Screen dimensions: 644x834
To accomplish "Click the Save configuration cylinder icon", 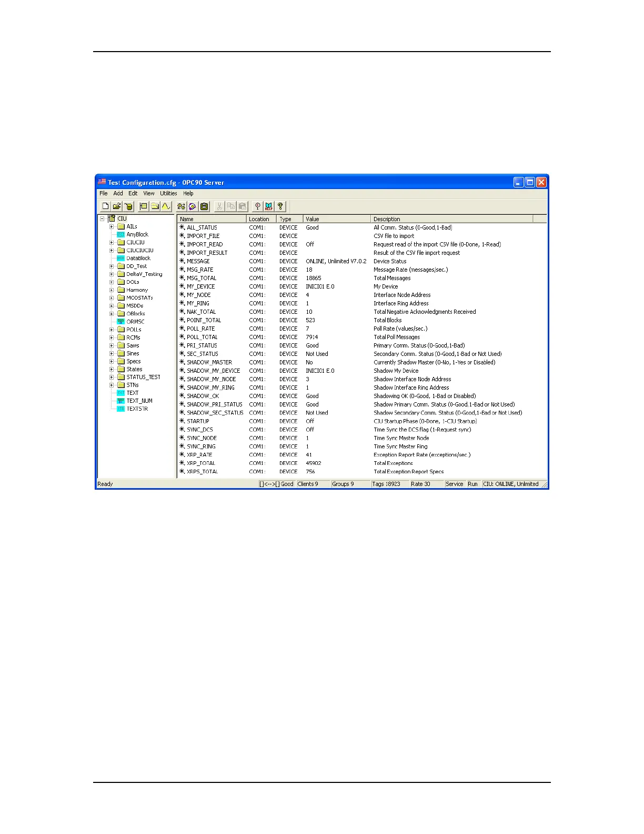I will 129,206.
